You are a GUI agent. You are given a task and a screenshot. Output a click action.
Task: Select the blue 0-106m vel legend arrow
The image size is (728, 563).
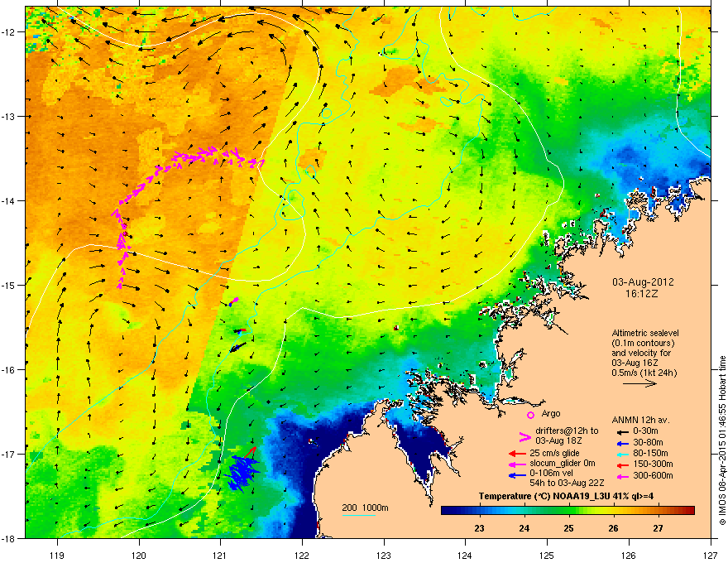click(517, 475)
